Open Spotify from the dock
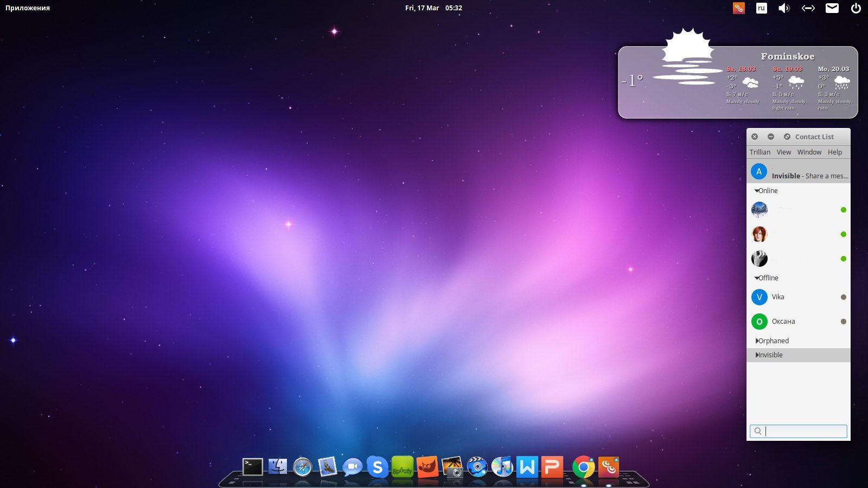 402,467
